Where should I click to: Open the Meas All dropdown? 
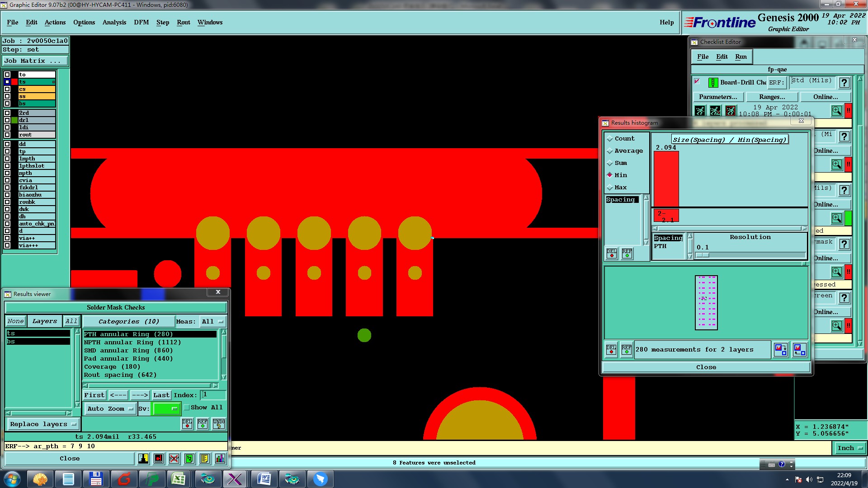[x=212, y=322]
